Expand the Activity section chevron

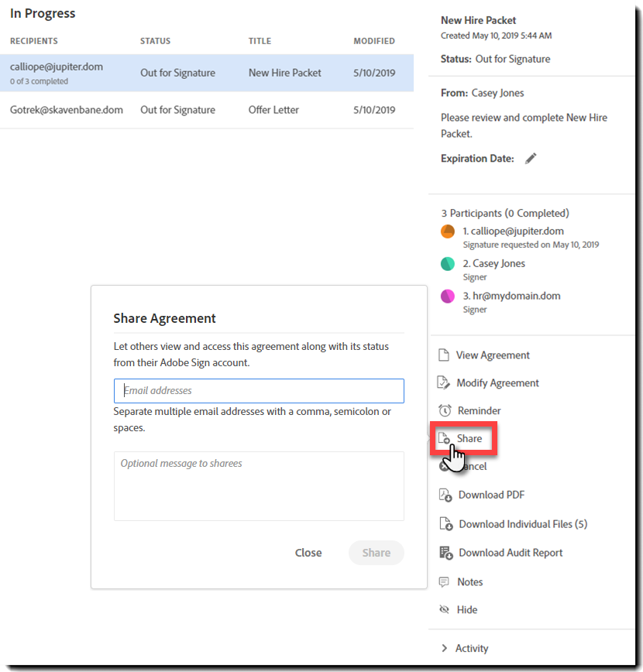(444, 649)
